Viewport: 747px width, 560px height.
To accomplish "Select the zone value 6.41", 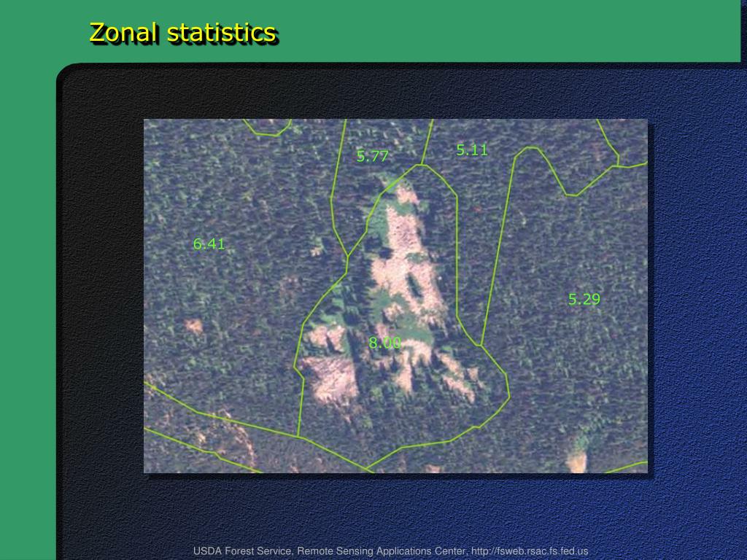I will coord(209,244).
